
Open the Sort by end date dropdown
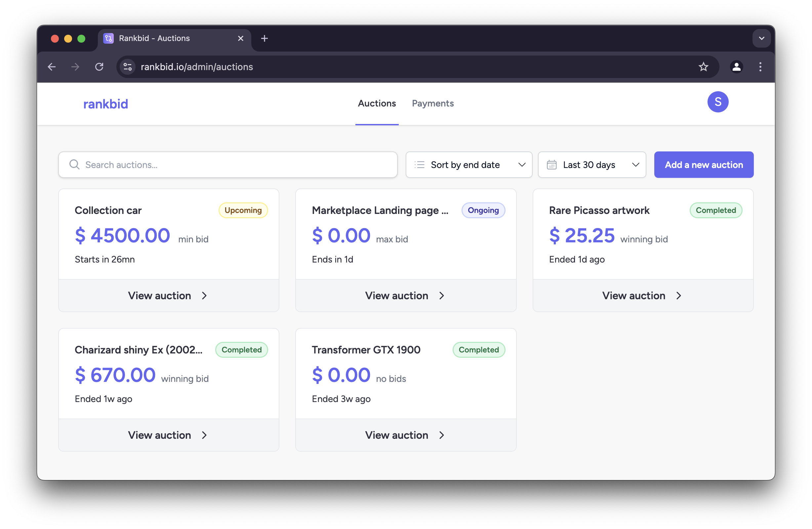[x=469, y=165]
